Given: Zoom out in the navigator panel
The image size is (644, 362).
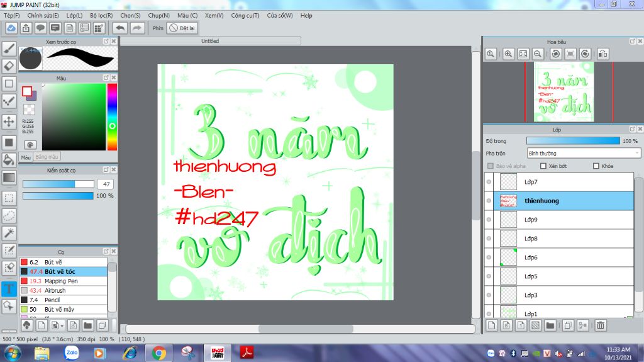Looking at the screenshot, I should point(538,54).
